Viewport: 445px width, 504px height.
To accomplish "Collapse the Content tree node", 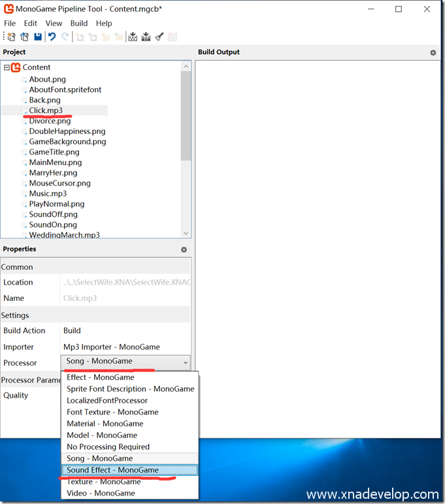I will click(x=7, y=67).
